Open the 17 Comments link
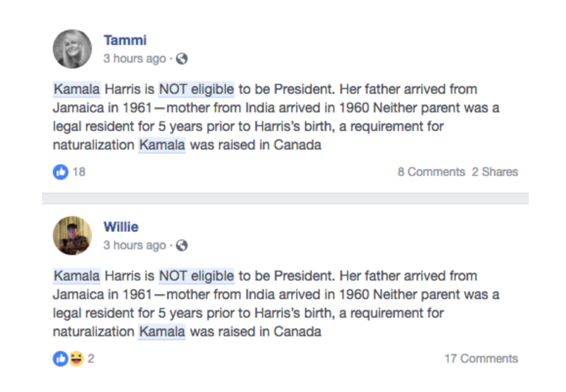The image size is (566, 392). 481,358
